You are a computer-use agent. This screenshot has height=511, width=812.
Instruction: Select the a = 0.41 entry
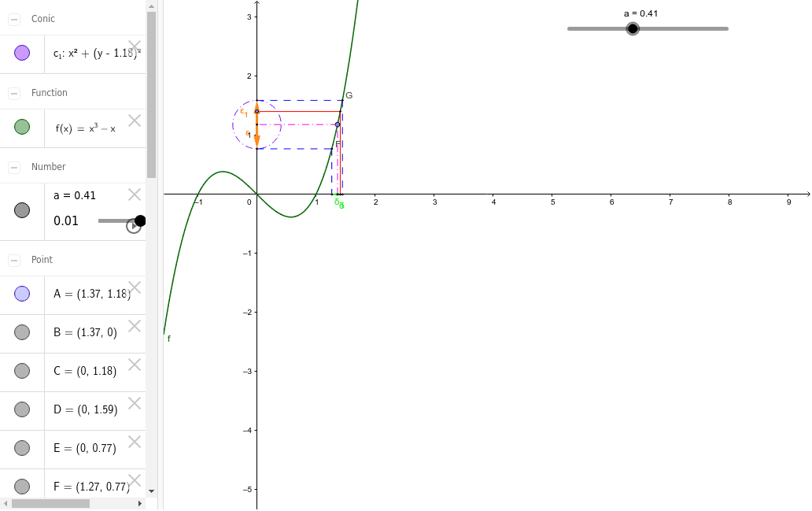(x=75, y=195)
